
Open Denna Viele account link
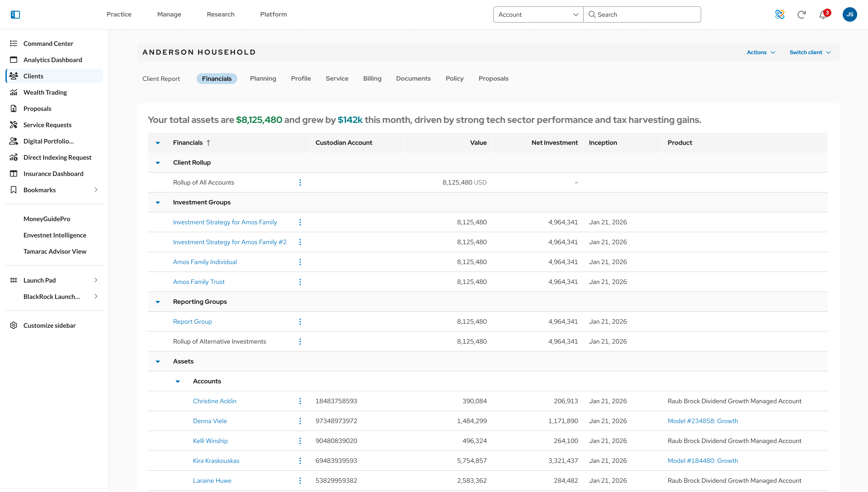(x=210, y=421)
